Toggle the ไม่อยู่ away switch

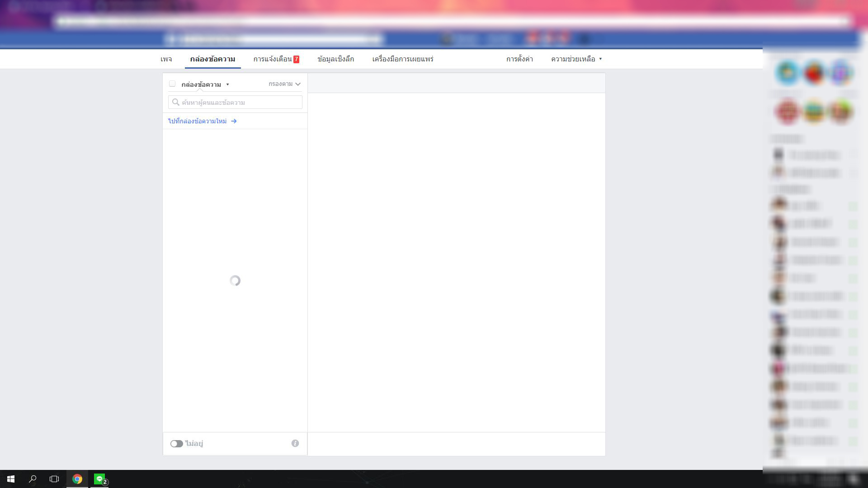pos(176,444)
